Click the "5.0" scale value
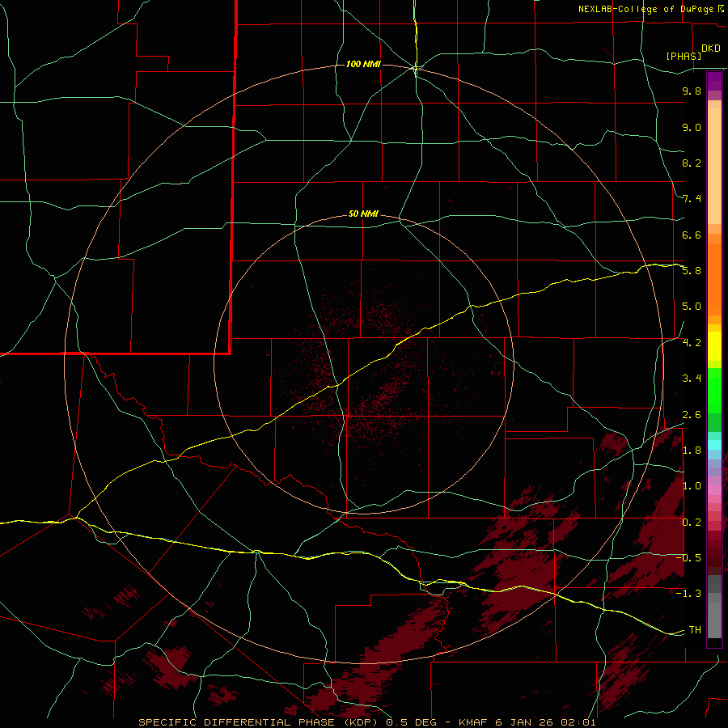 click(x=692, y=307)
